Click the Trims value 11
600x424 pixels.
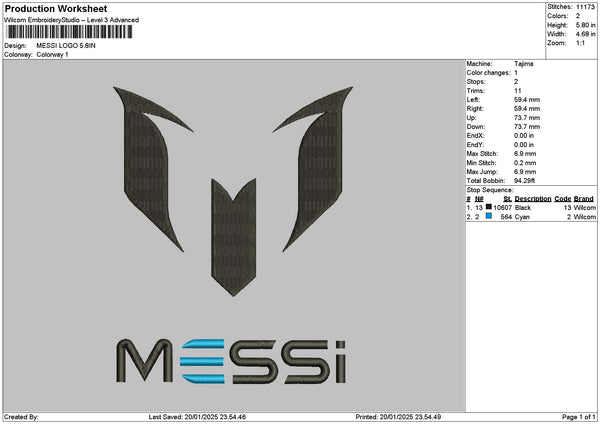pos(517,91)
